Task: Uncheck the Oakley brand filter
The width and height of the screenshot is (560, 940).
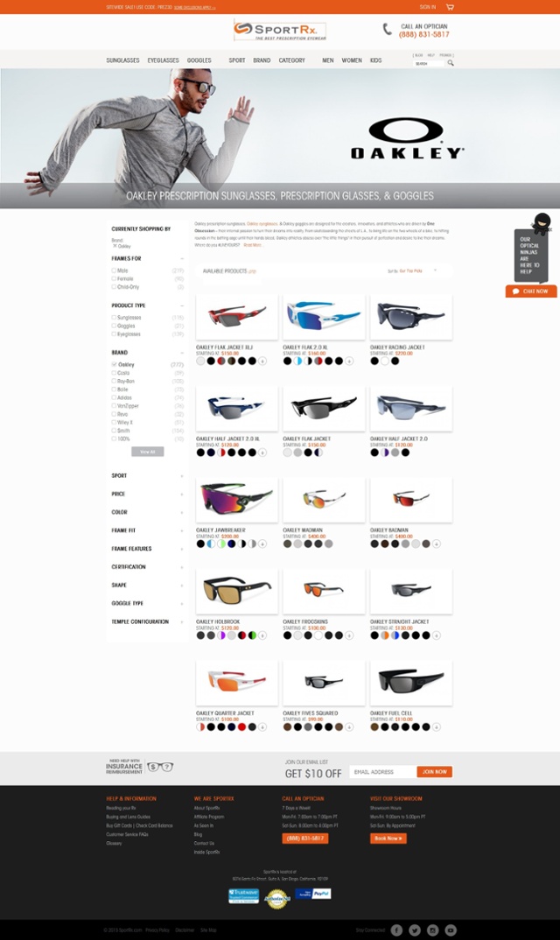Action: 114,364
